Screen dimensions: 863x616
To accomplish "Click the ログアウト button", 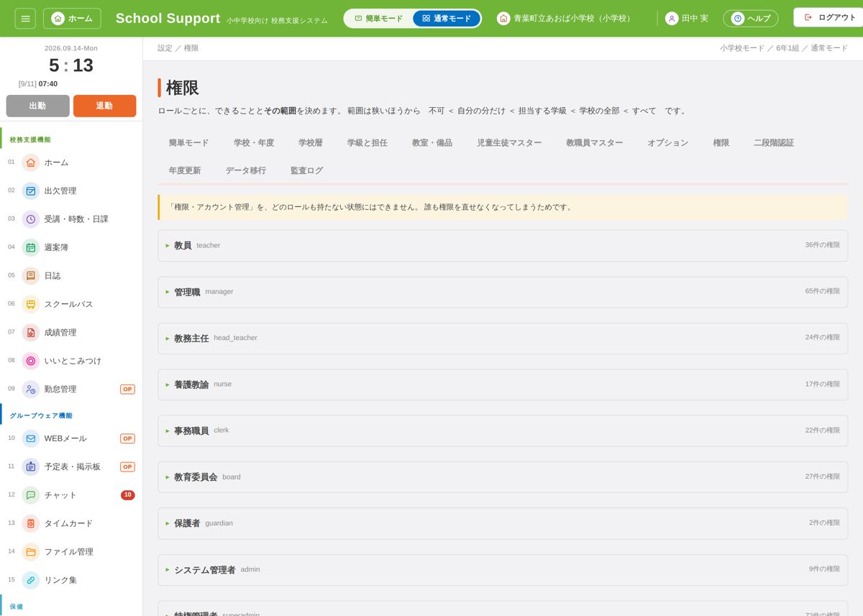I will pos(830,17).
